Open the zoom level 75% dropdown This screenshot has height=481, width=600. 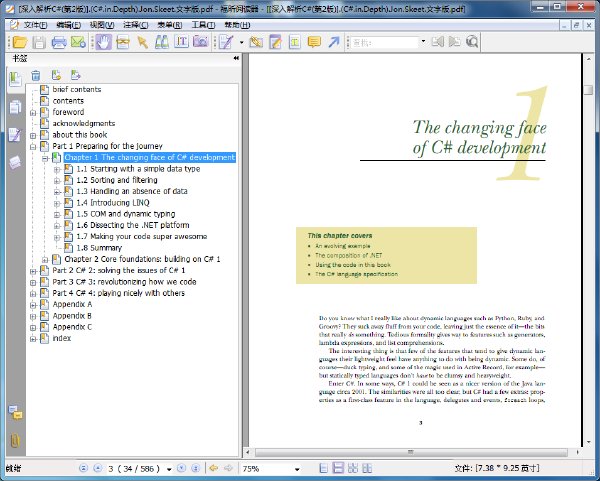pos(297,469)
